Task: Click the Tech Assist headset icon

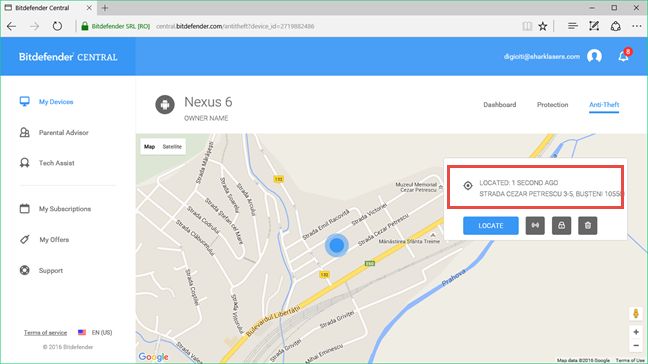Action: click(25, 163)
